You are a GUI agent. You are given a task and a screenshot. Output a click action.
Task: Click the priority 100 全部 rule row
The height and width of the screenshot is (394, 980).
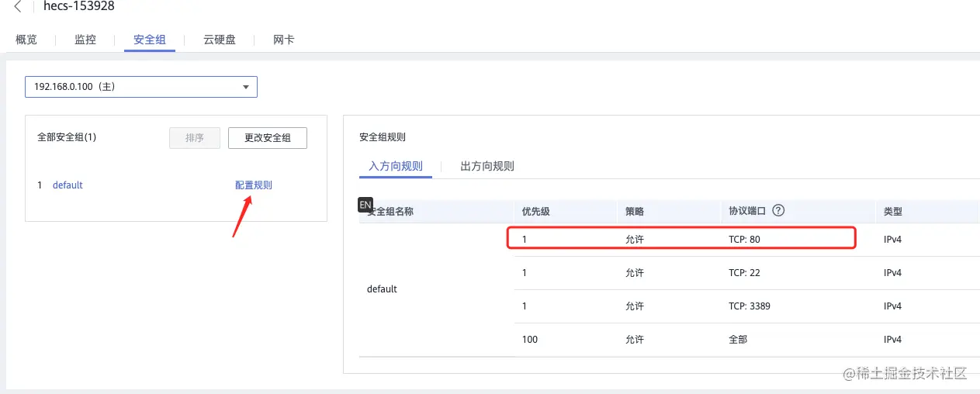pyautogui.click(x=681, y=340)
